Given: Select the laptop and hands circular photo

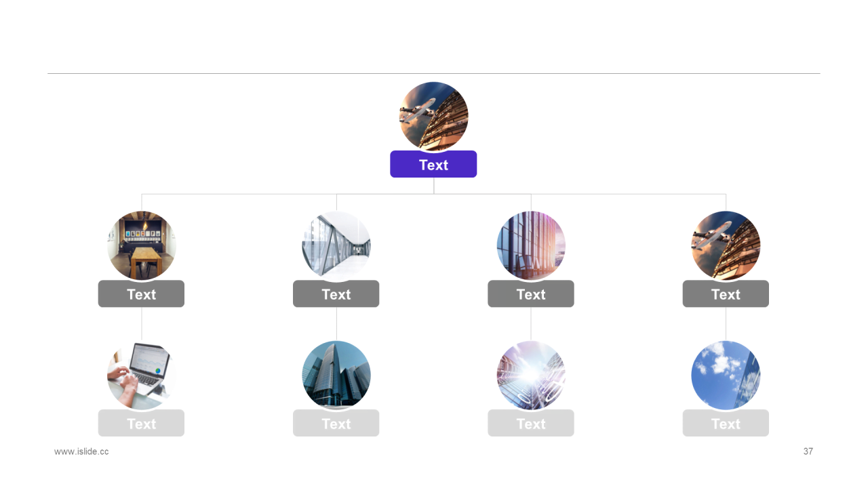Looking at the screenshot, I should (141, 375).
